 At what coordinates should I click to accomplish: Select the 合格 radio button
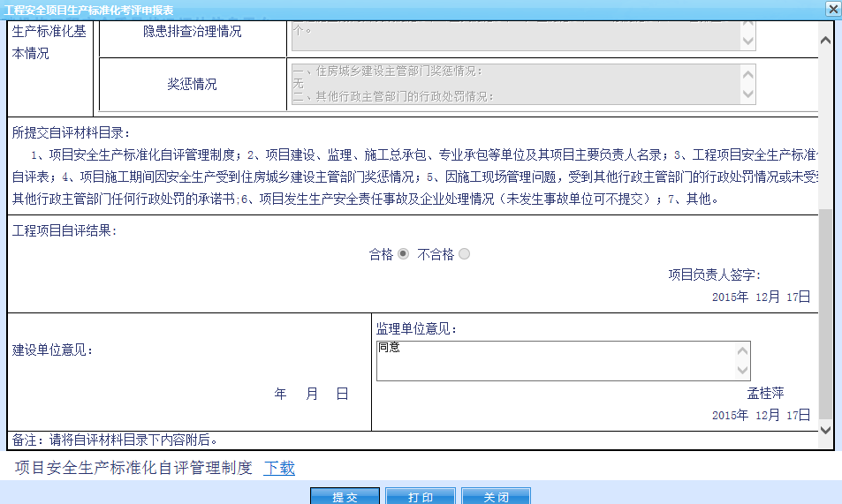pos(403,254)
